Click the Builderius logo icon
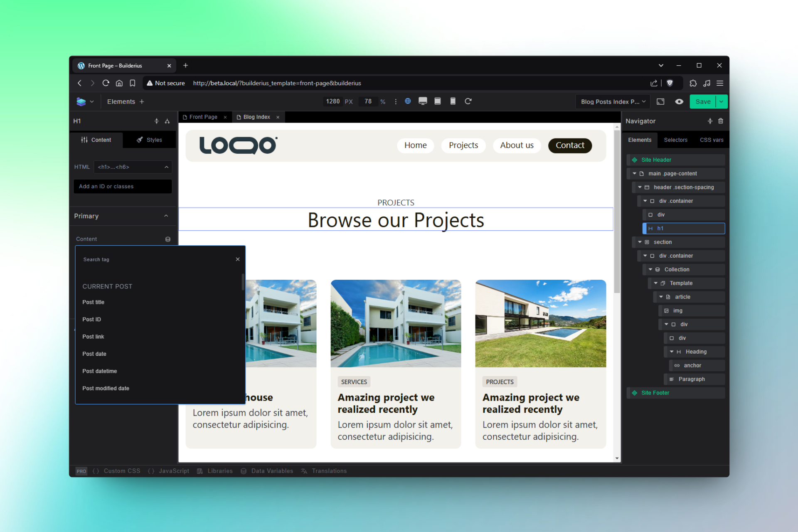 pyautogui.click(x=81, y=101)
